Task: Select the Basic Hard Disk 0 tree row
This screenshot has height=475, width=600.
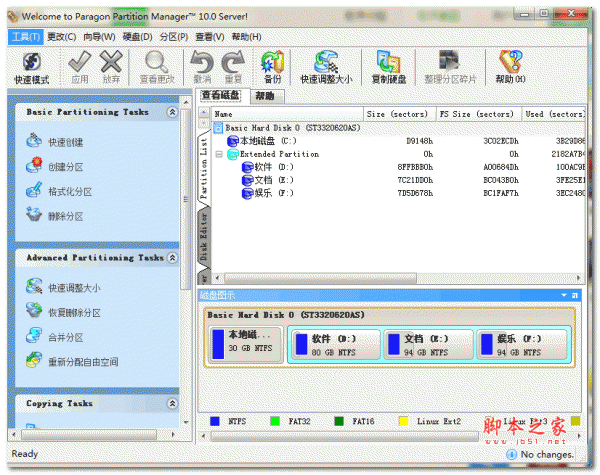Action: [x=293, y=128]
